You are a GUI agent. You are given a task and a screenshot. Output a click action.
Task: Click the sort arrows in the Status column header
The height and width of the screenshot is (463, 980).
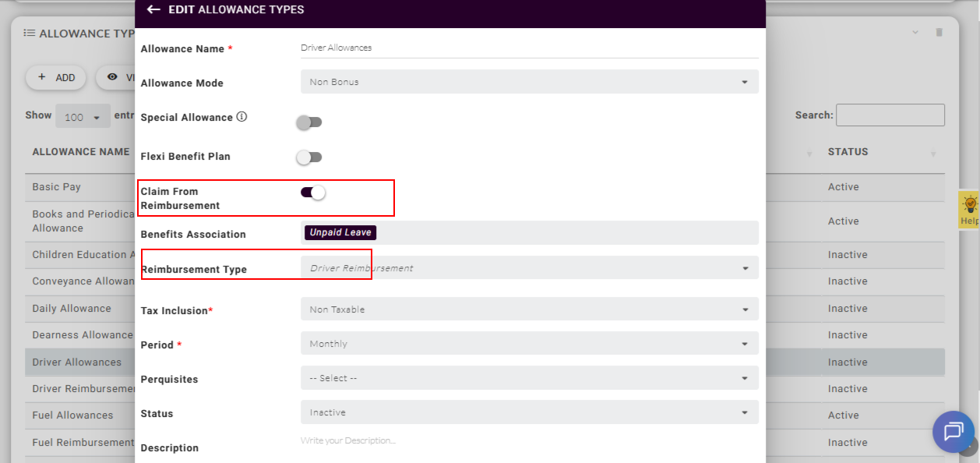click(x=932, y=153)
